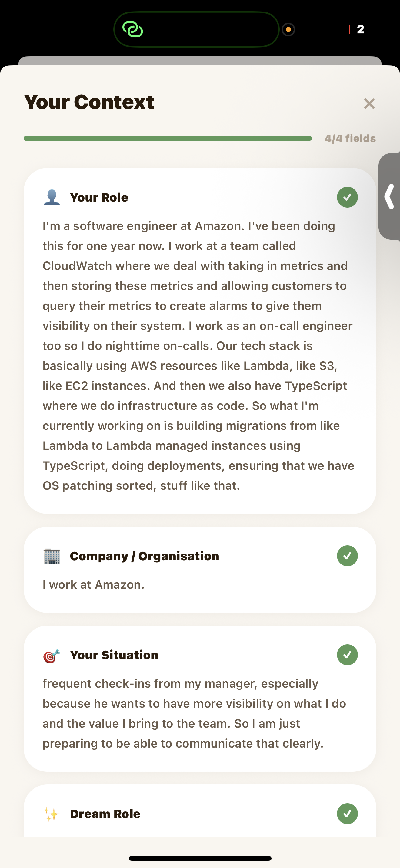Screen dimensions: 400x868
Task: Tap the Your Context title
Action: (x=89, y=102)
